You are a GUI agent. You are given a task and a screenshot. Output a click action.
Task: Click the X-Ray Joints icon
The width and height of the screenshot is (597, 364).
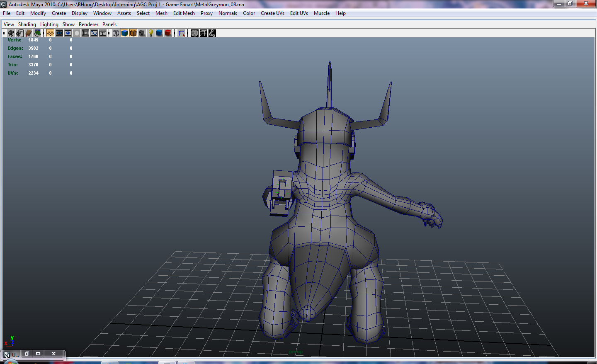coord(212,33)
